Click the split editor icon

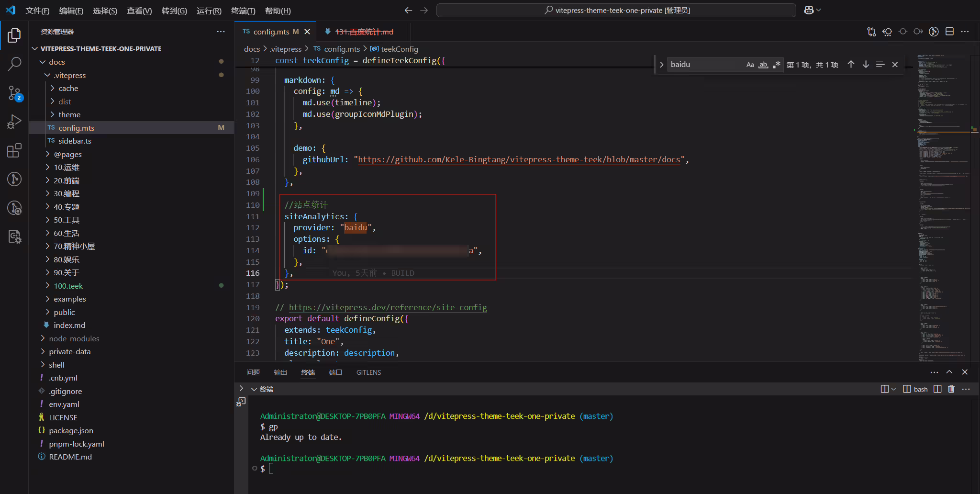pos(949,32)
